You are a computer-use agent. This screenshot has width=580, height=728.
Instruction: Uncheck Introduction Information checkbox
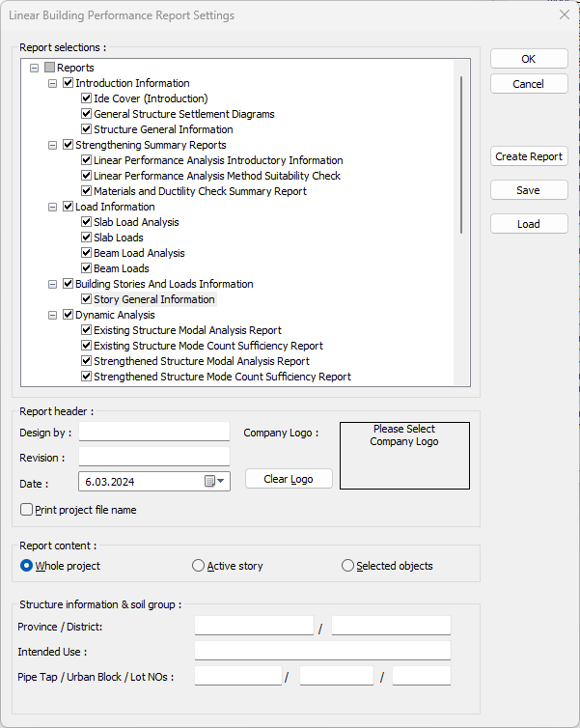[x=69, y=83]
